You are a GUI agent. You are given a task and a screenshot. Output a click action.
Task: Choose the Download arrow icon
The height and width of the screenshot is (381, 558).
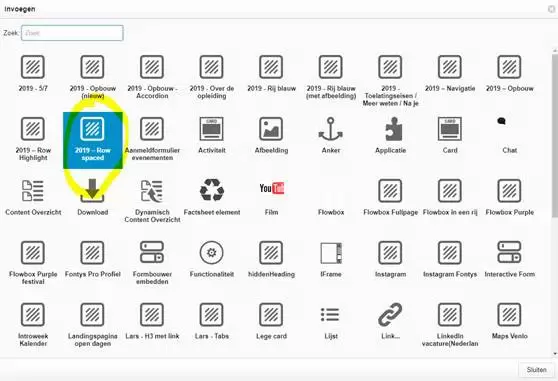pyautogui.click(x=93, y=191)
